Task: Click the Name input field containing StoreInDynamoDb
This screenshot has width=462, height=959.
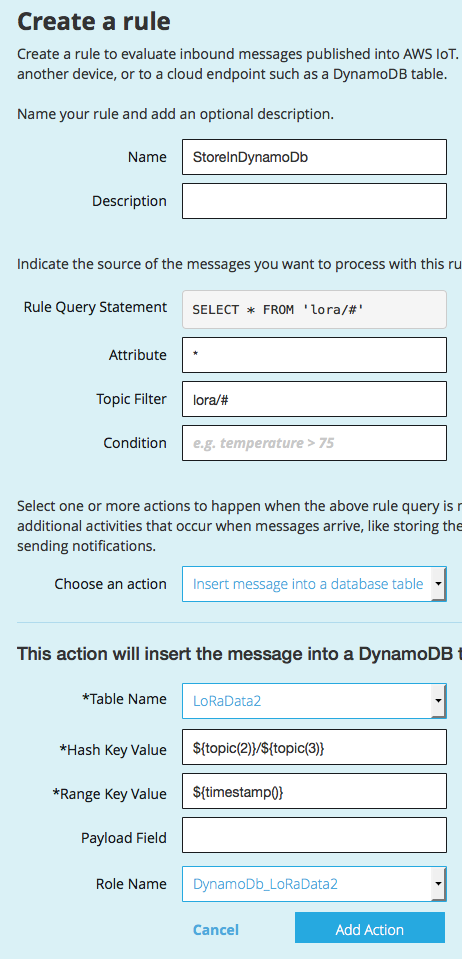Action: [314, 157]
